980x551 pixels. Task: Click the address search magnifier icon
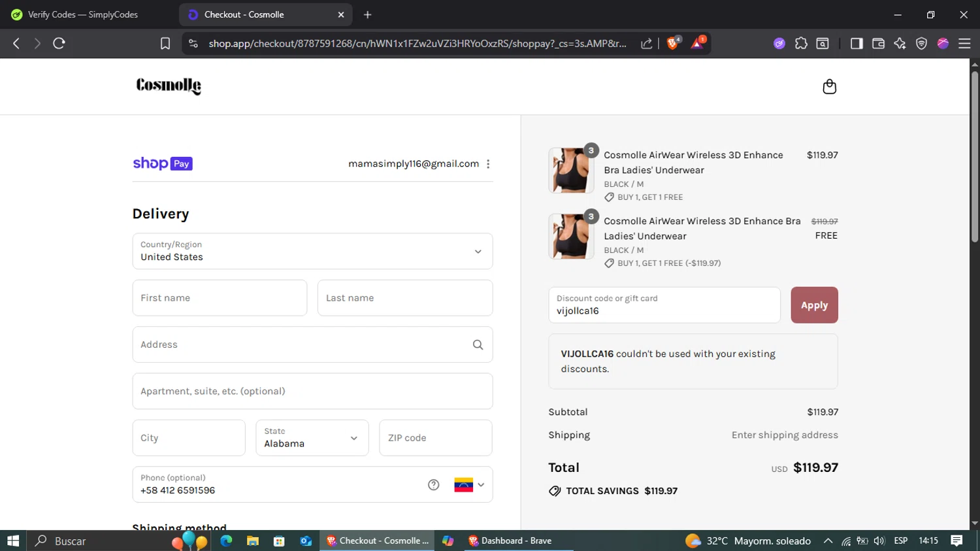click(x=478, y=344)
